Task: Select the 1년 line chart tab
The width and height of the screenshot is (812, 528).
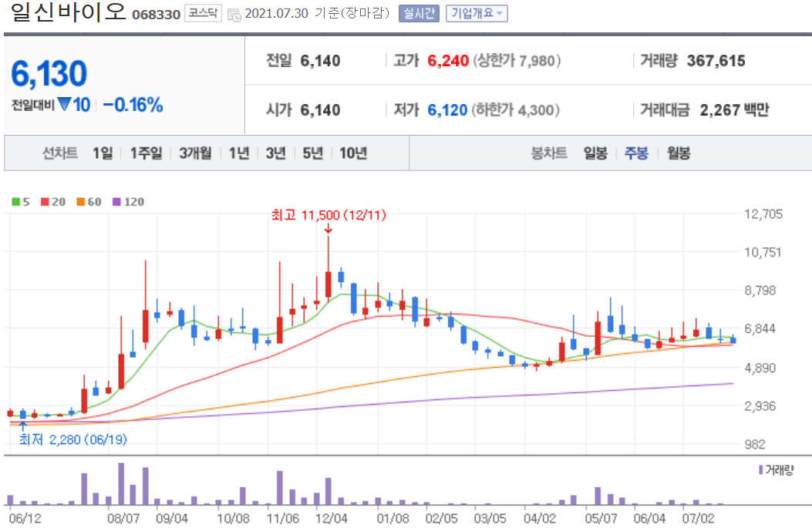Action: coord(239,153)
